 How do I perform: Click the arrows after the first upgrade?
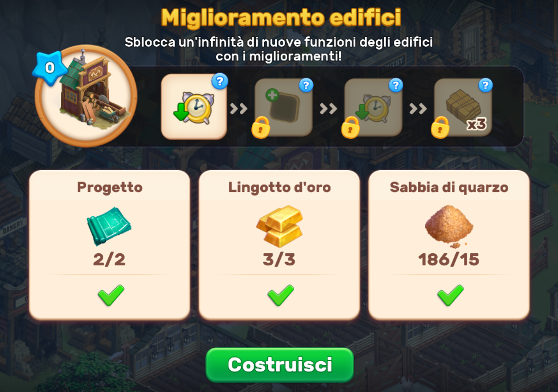(x=239, y=109)
